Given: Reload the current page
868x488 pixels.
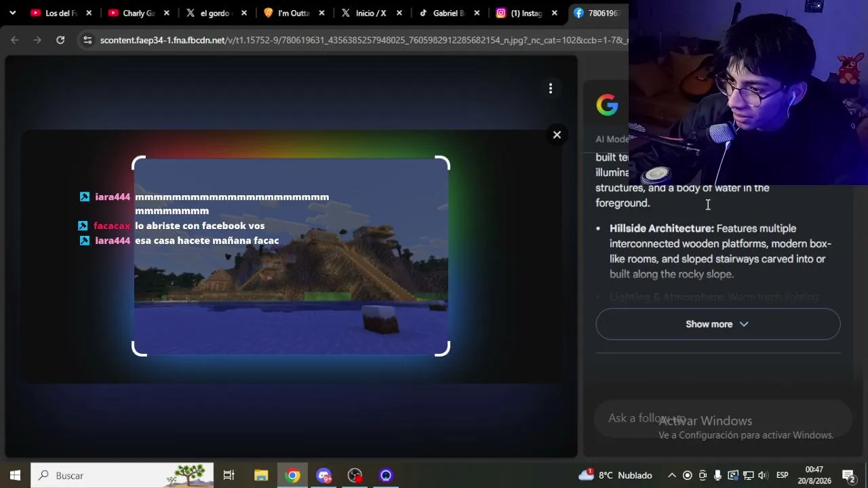Looking at the screenshot, I should (60, 40).
